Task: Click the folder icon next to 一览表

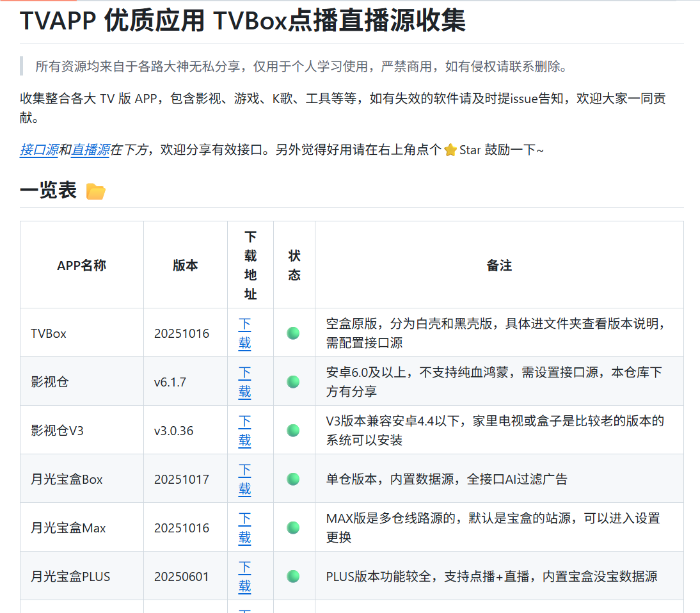Action: tap(96, 191)
